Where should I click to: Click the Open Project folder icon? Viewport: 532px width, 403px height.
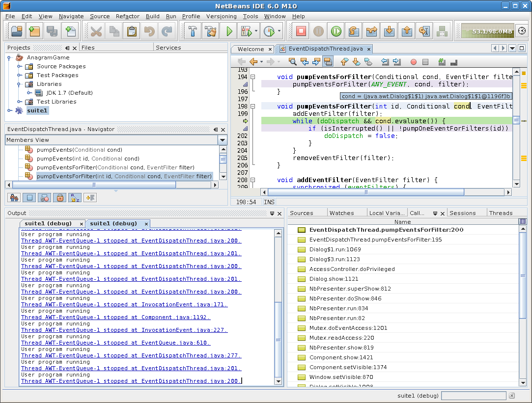tap(17, 31)
